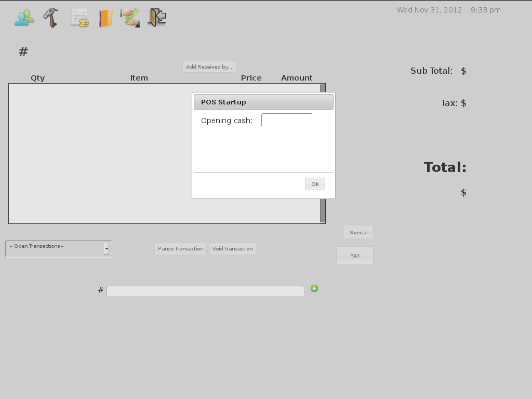Void the current transaction
This screenshot has height=399, width=532.
pos(232,249)
